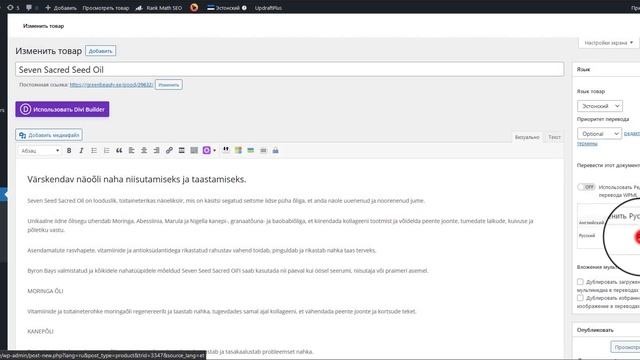Click the lock icon in editor toolbar
Screen dimensions: 640x360
pyautogui.click(x=276, y=151)
